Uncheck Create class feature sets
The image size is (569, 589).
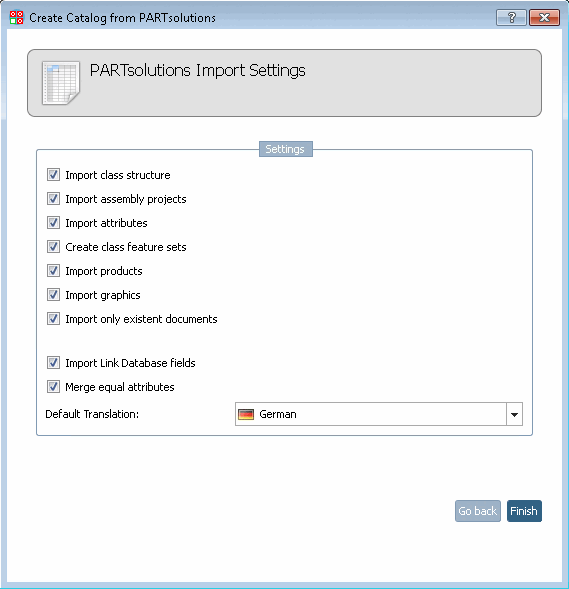pos(53,247)
